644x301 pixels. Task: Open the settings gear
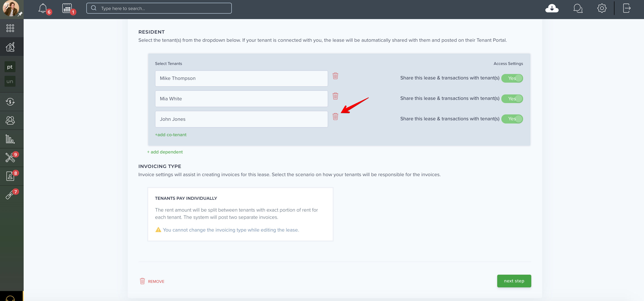pyautogui.click(x=602, y=8)
